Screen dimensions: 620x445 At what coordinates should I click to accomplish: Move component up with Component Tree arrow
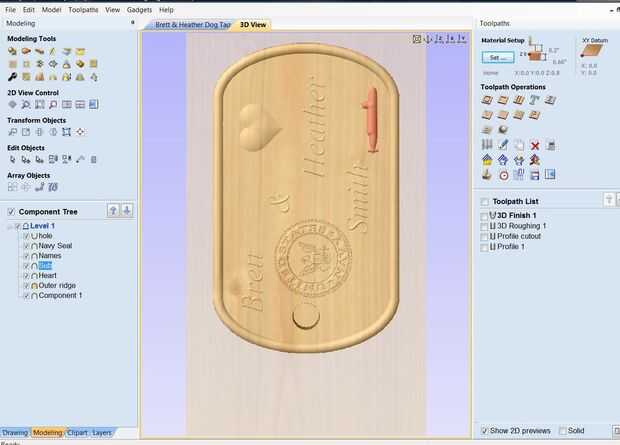point(113,210)
